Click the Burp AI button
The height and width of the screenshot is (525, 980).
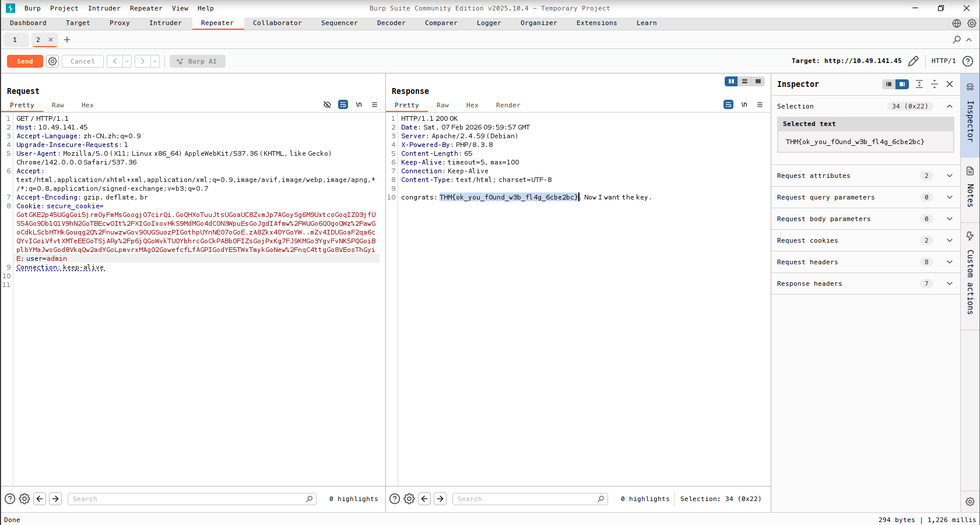(198, 61)
